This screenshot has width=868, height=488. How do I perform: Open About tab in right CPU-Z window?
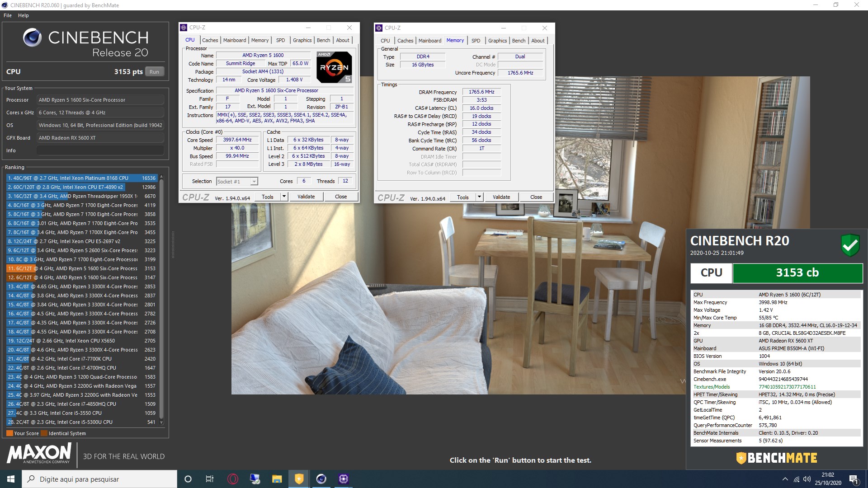(x=538, y=41)
